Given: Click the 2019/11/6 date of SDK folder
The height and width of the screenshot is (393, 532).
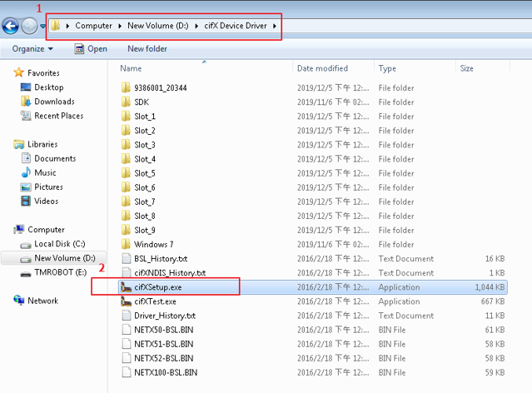Looking at the screenshot, I should point(333,102).
